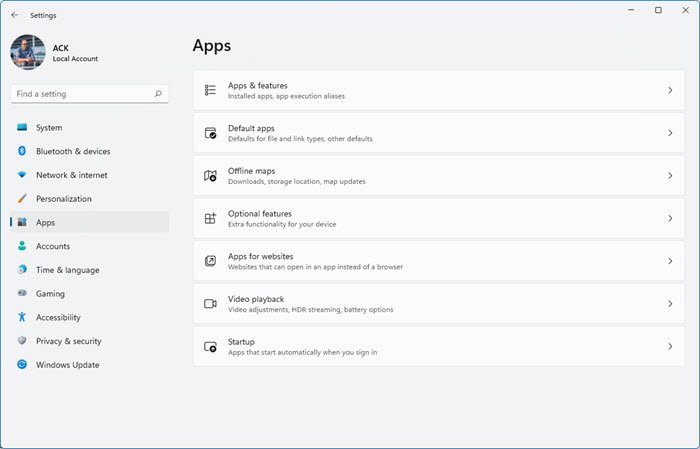
Task: Open the ACK Local Account profile
Action: coord(60,52)
